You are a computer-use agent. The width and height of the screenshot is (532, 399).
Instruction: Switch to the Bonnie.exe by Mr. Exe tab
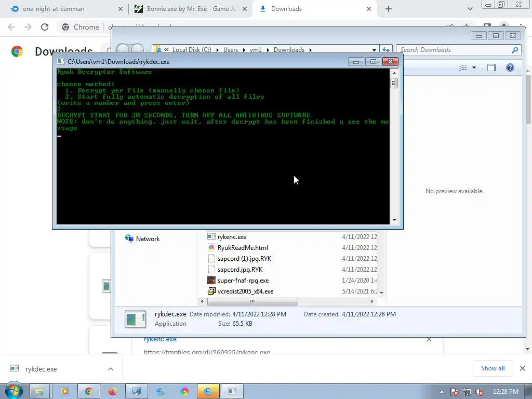click(191, 9)
